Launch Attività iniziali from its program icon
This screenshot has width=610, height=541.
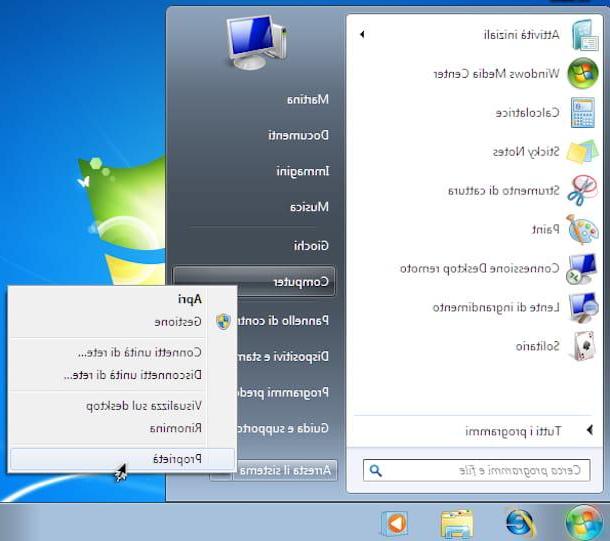pyautogui.click(x=585, y=35)
